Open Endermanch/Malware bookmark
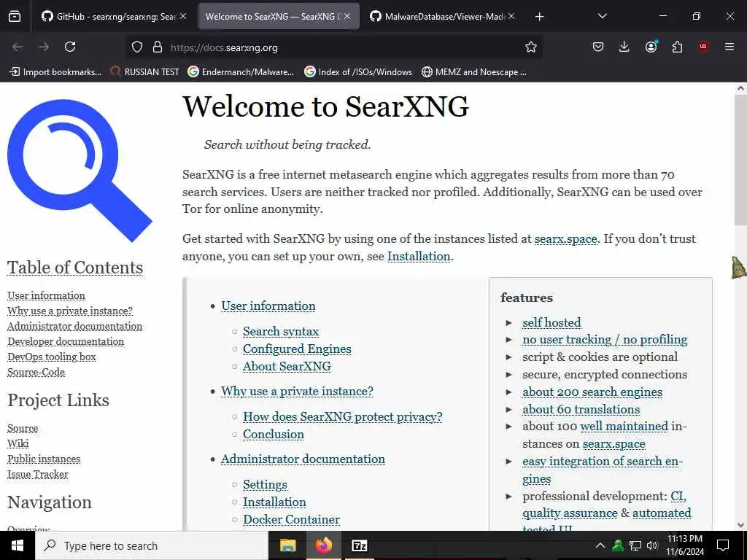The width and height of the screenshot is (747, 560). (x=241, y=72)
